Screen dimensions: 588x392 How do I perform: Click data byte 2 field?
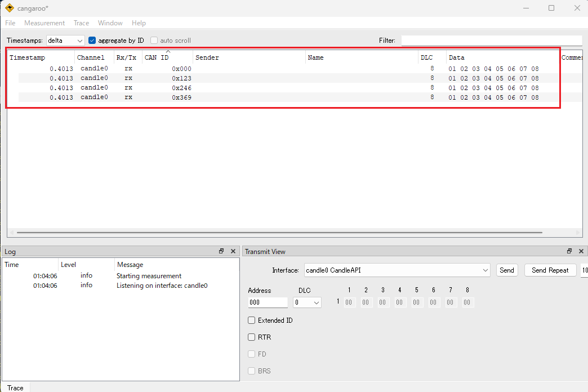(x=367, y=302)
